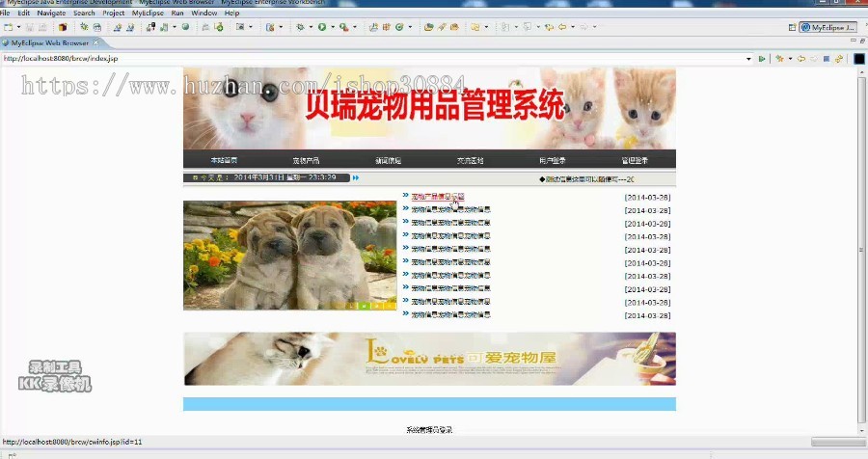The height and width of the screenshot is (459, 868).
Task: Click the page vertical scrollbar
Action: (x=861, y=251)
